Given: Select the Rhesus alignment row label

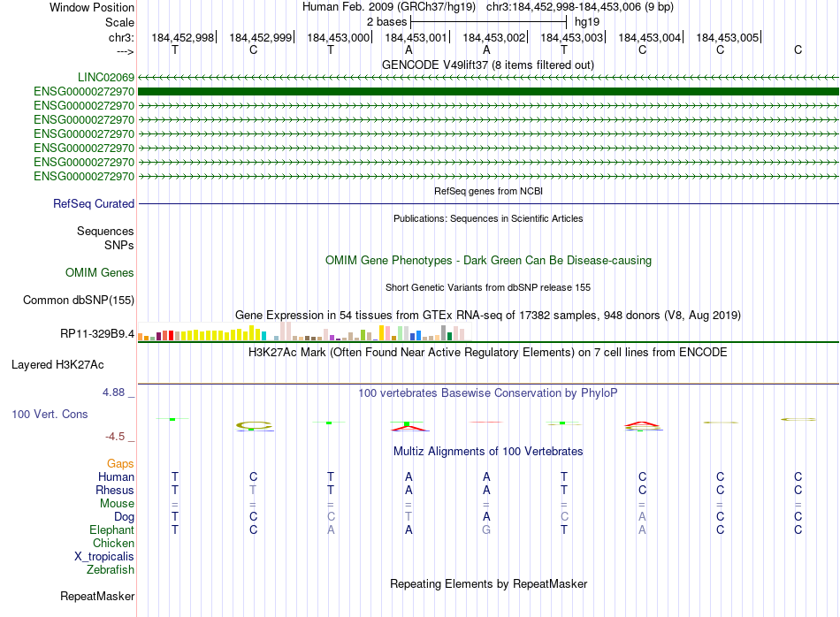Looking at the screenshot, I should click(115, 490).
